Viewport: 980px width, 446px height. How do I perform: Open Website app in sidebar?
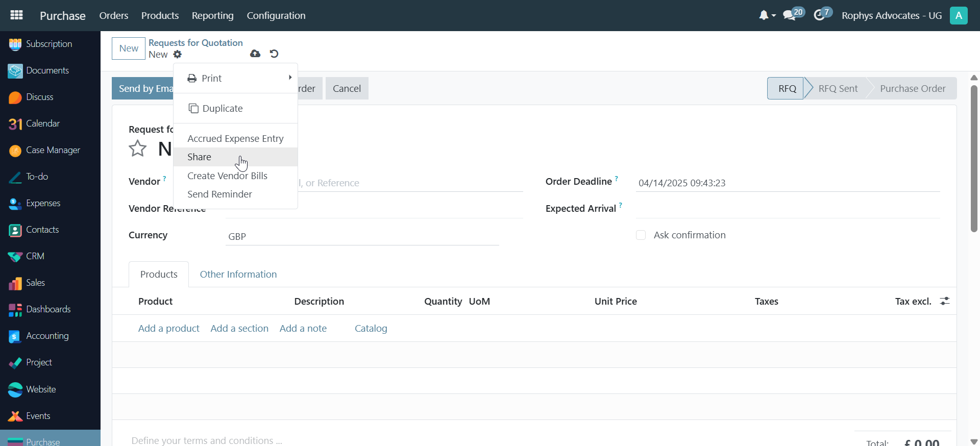[50, 389]
